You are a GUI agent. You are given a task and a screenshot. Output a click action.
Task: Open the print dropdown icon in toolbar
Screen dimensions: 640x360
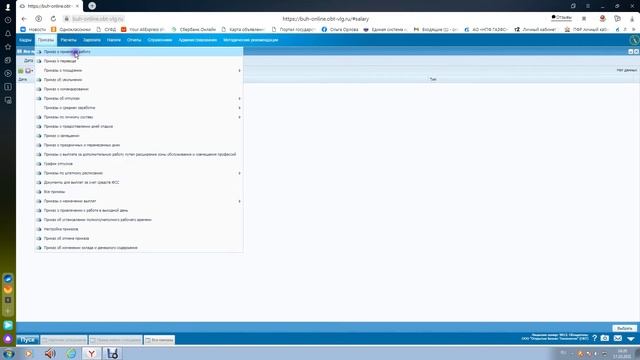pyautogui.click(x=29, y=71)
